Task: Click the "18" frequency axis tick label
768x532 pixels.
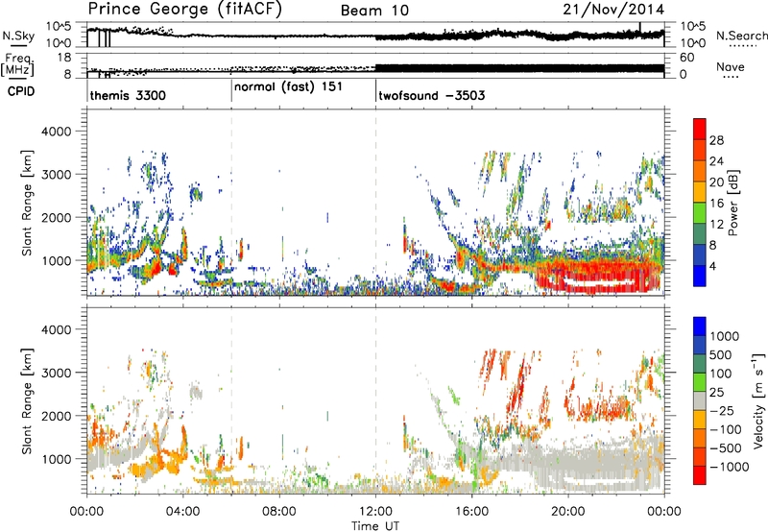Action: click(64, 58)
